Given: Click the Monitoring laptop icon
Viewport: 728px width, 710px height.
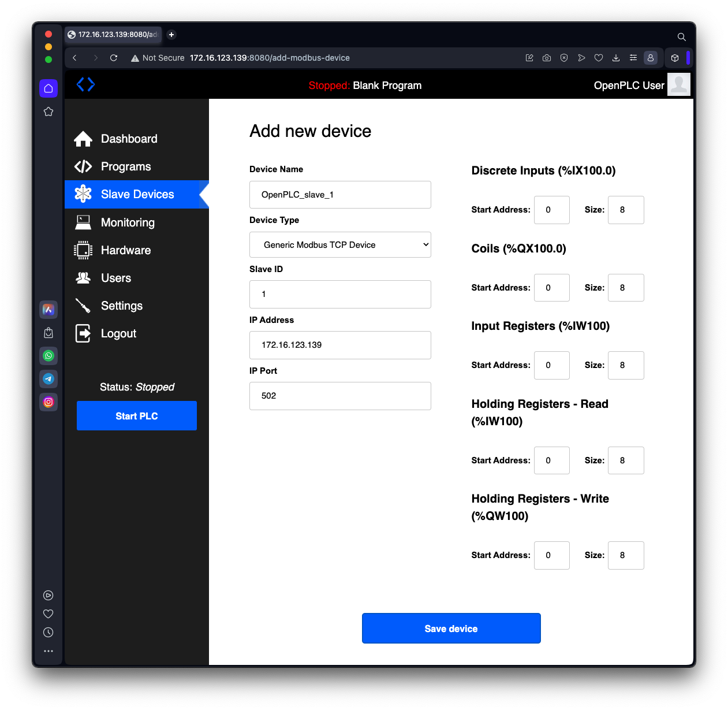Looking at the screenshot, I should (83, 222).
